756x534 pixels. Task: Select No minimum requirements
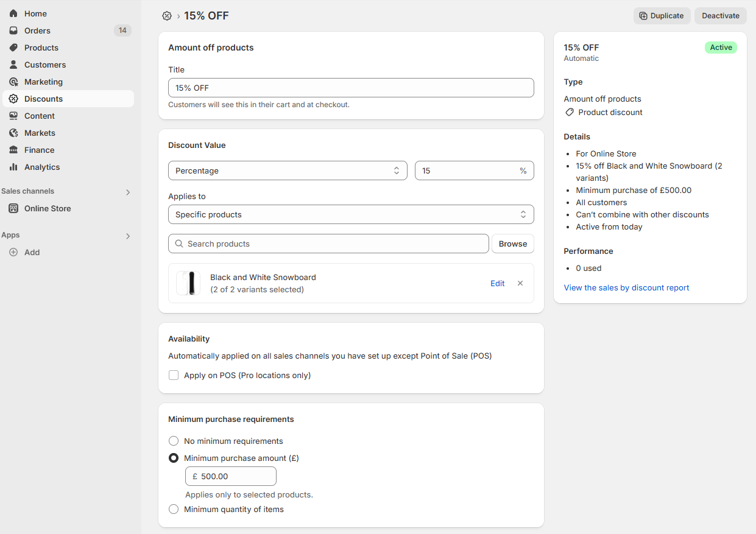click(x=174, y=441)
